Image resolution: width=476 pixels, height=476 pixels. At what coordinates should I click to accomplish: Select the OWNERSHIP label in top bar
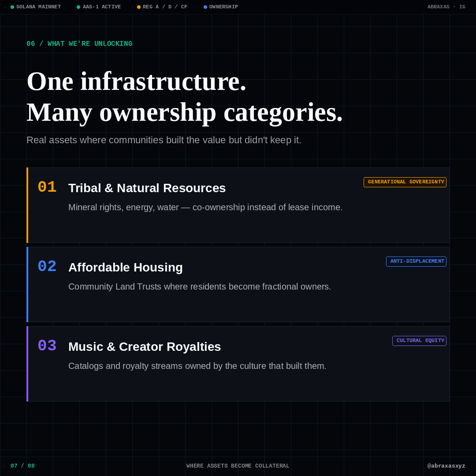(224, 7)
